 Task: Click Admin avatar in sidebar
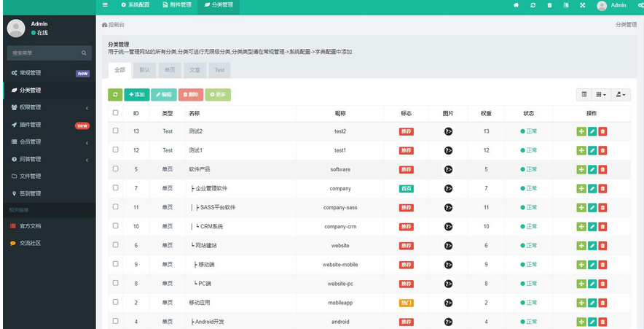pyautogui.click(x=16, y=28)
